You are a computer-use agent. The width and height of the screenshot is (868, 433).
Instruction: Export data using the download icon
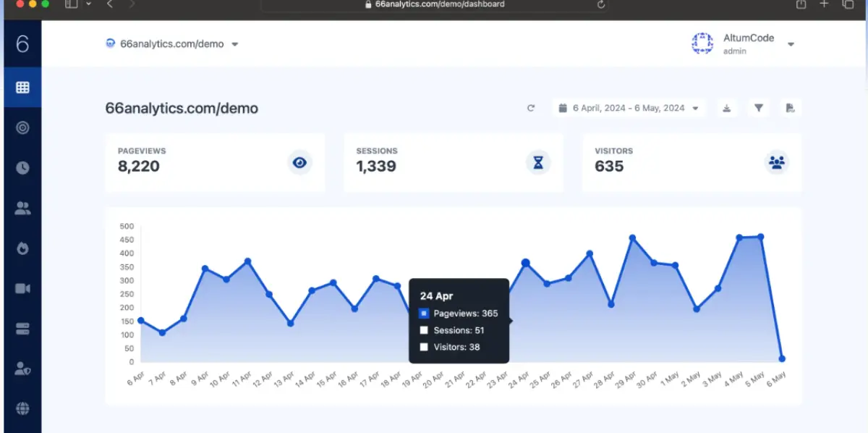point(727,107)
